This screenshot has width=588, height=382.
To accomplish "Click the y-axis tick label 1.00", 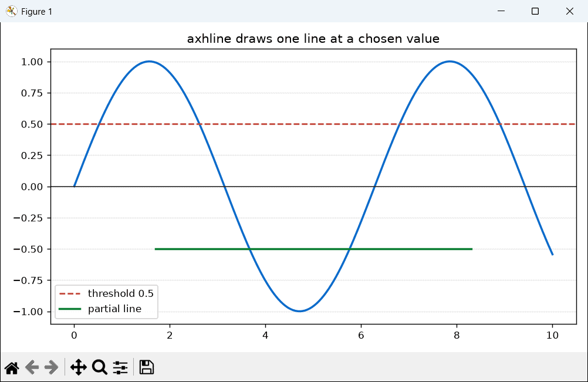I will click(x=32, y=62).
